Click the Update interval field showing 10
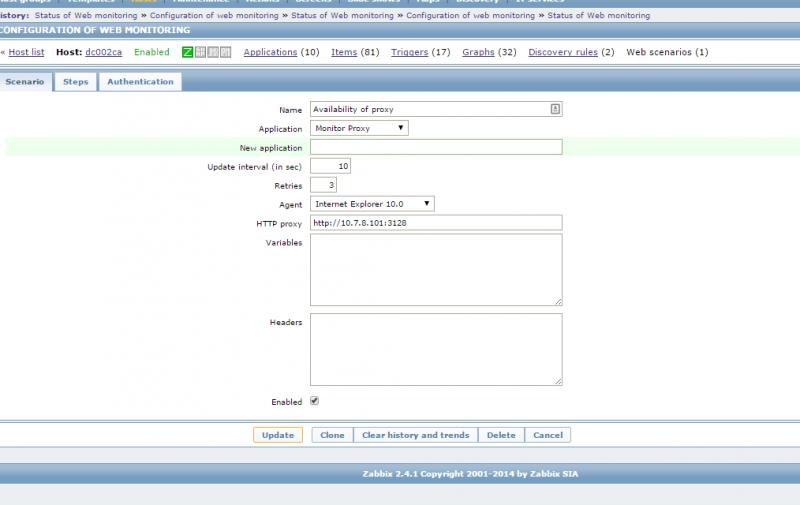 pyautogui.click(x=331, y=166)
